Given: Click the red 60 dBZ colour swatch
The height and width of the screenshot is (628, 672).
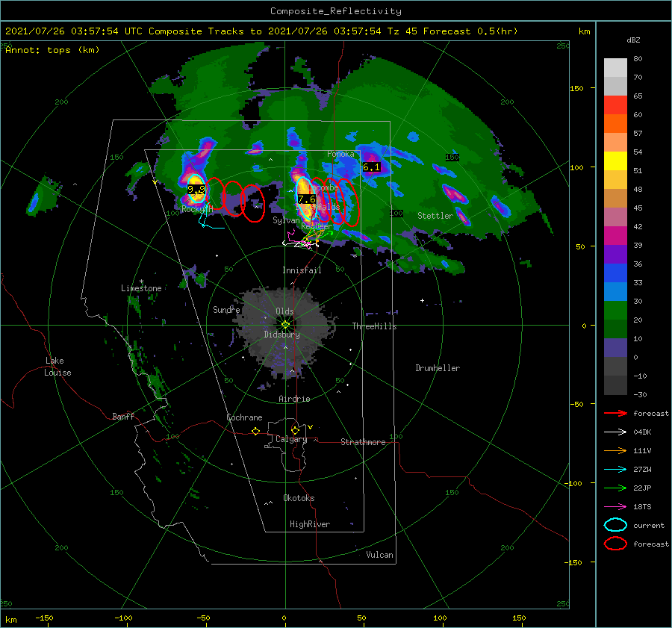Looking at the screenshot, I should pyautogui.click(x=615, y=105).
